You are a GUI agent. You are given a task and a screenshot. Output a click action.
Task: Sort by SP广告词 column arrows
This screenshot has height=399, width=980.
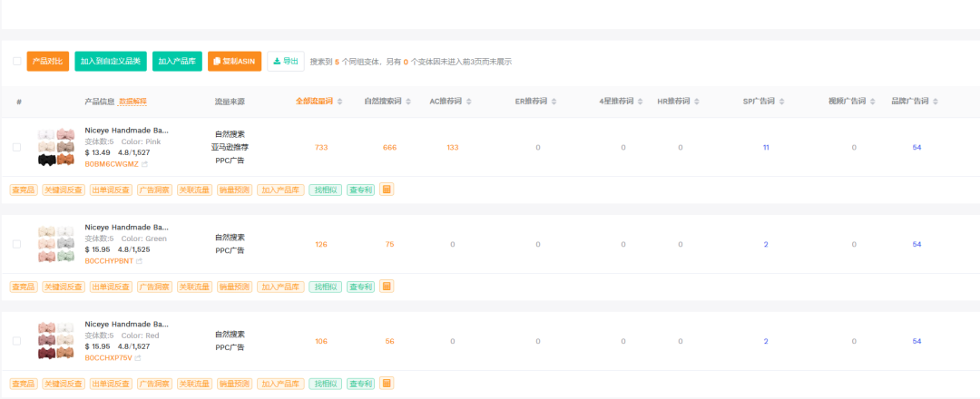pyautogui.click(x=781, y=102)
